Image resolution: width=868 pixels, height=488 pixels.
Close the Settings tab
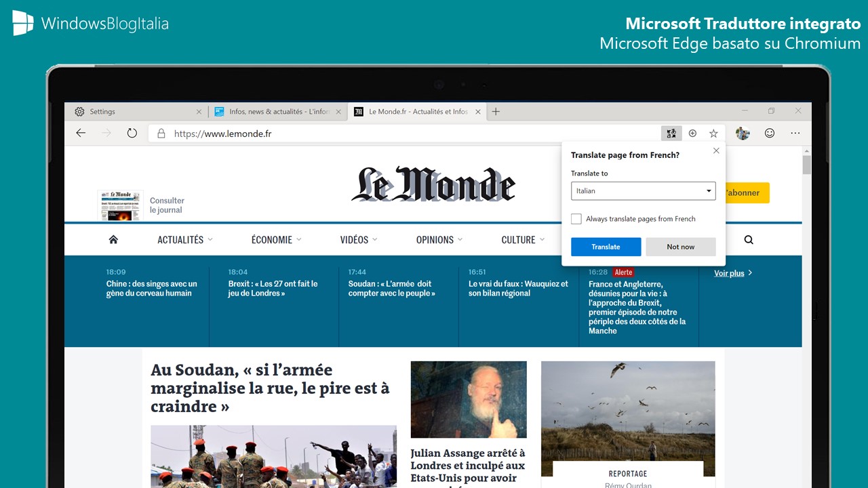[x=199, y=112]
